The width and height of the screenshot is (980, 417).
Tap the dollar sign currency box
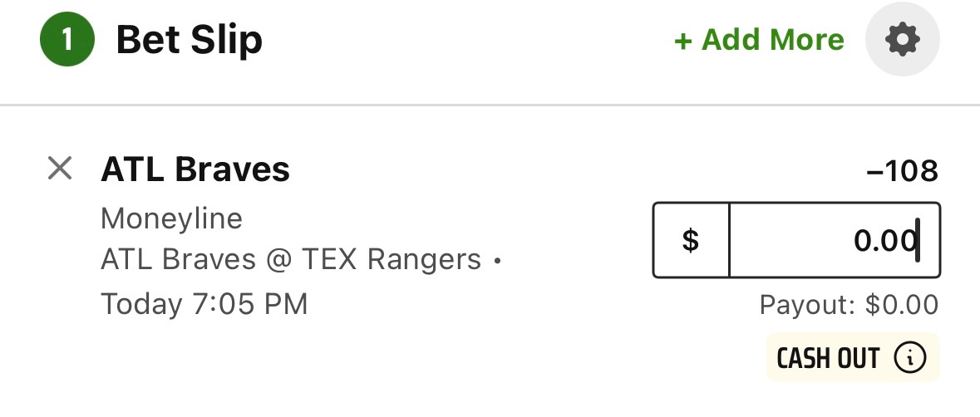[x=691, y=240]
